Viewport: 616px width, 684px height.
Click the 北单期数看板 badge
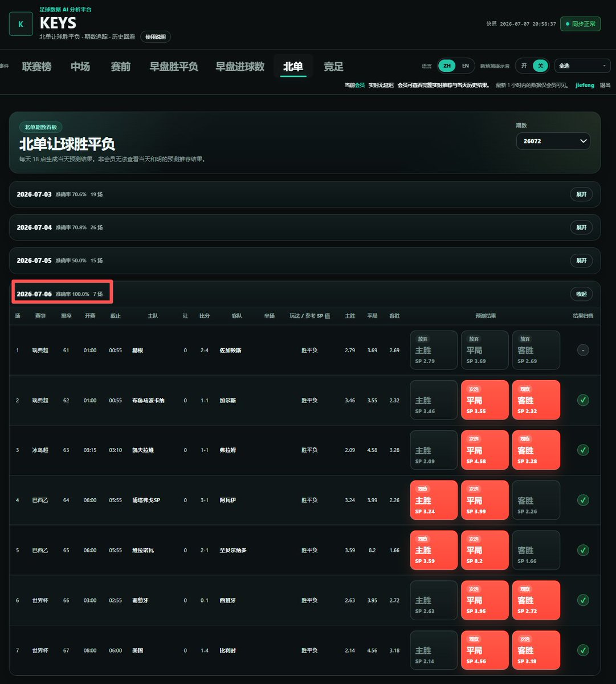pos(41,128)
